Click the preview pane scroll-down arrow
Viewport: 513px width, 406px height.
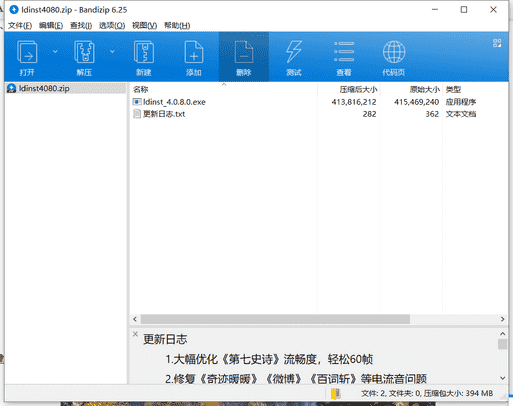(503, 378)
